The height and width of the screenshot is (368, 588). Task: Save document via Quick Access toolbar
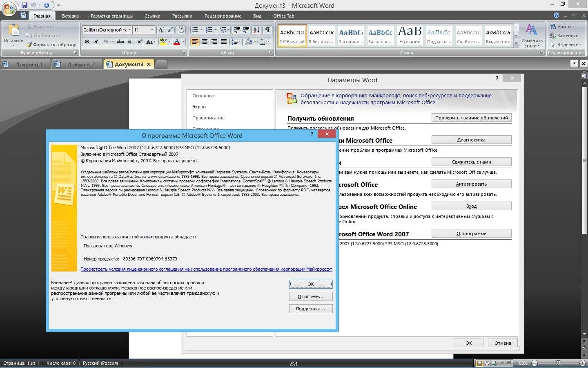click(x=24, y=5)
